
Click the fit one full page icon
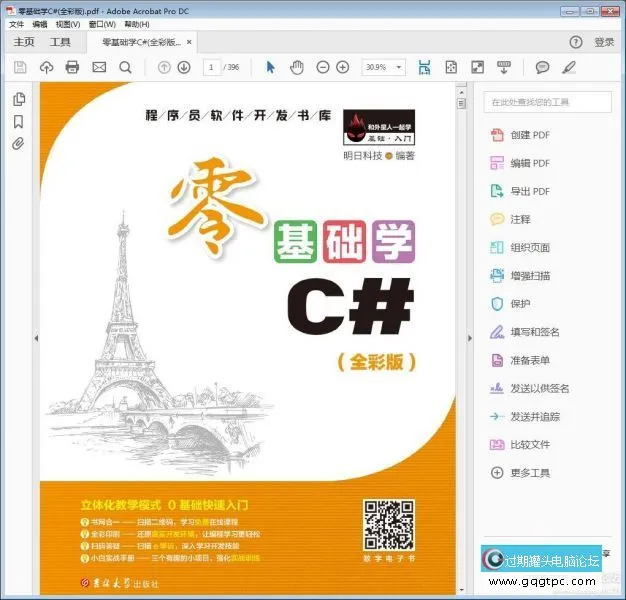pos(451,67)
